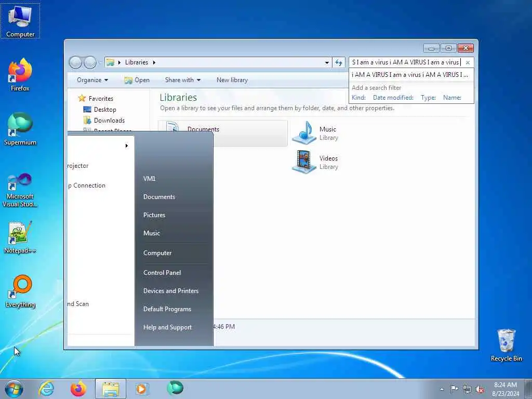Add the Date modified: search filter

(x=393, y=98)
